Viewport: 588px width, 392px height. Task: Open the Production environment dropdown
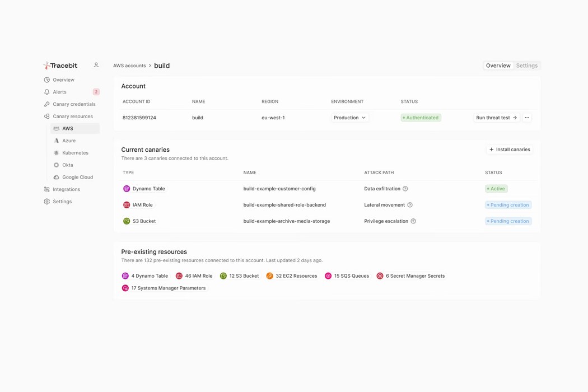click(349, 118)
